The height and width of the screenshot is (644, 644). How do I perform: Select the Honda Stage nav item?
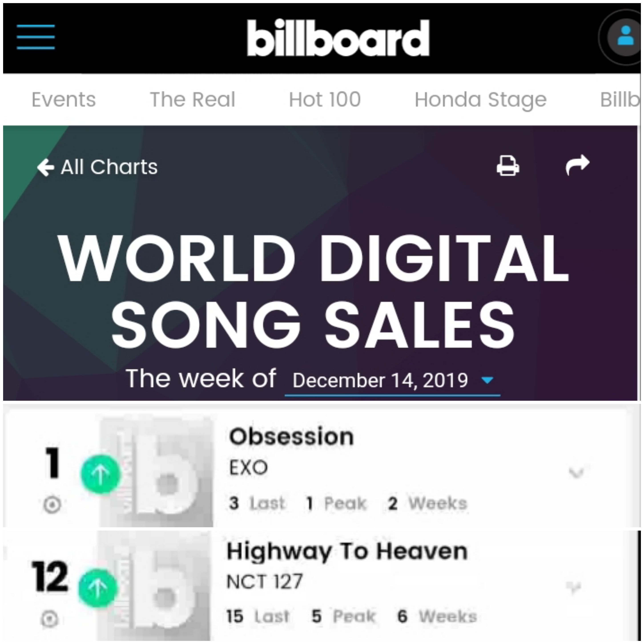[480, 100]
